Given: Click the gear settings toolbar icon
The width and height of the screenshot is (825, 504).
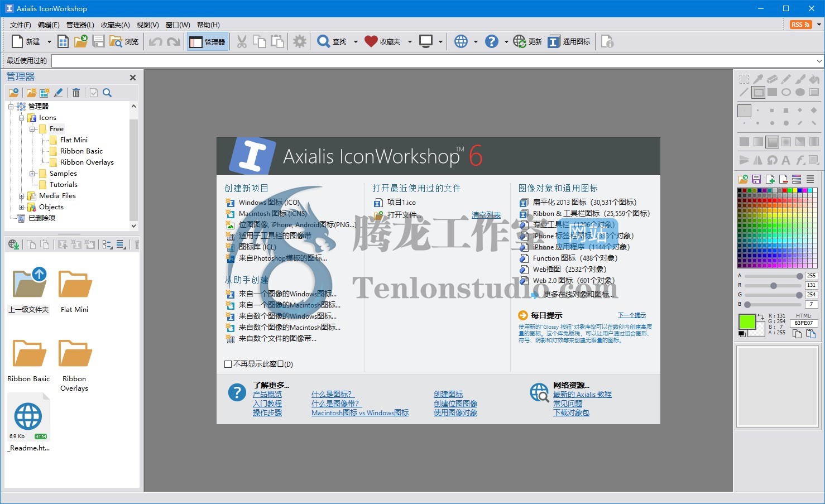Looking at the screenshot, I should (300, 41).
